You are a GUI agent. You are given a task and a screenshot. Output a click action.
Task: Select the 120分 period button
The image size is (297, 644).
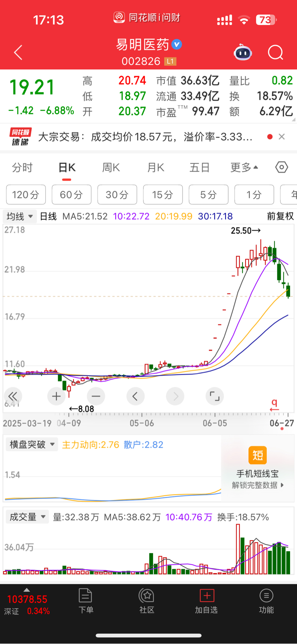click(26, 194)
